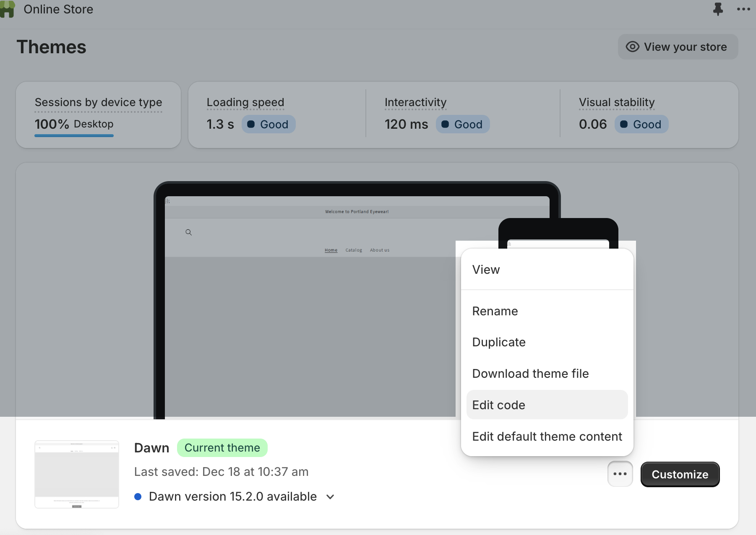Select Edit code from the menu

click(x=498, y=405)
